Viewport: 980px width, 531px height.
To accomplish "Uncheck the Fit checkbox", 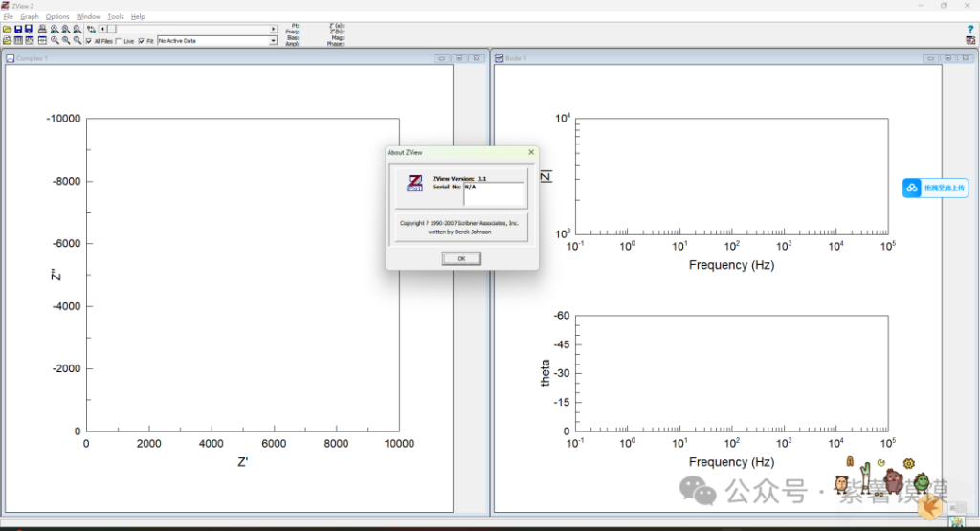I will (142, 41).
